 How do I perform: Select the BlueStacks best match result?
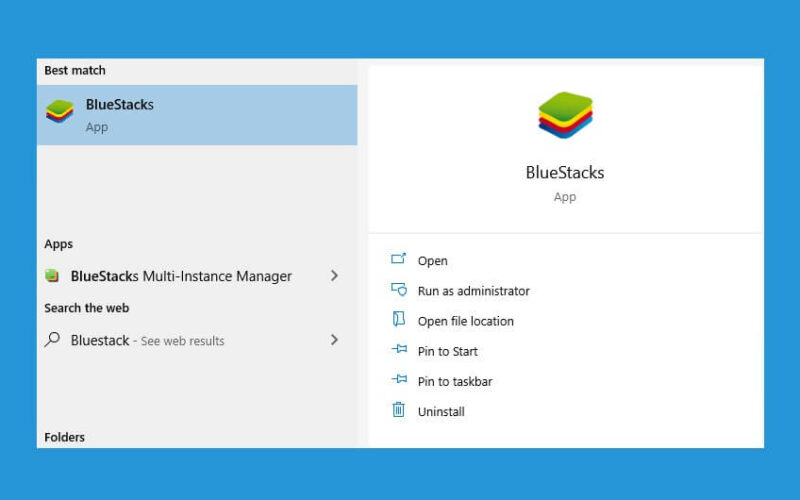point(197,115)
